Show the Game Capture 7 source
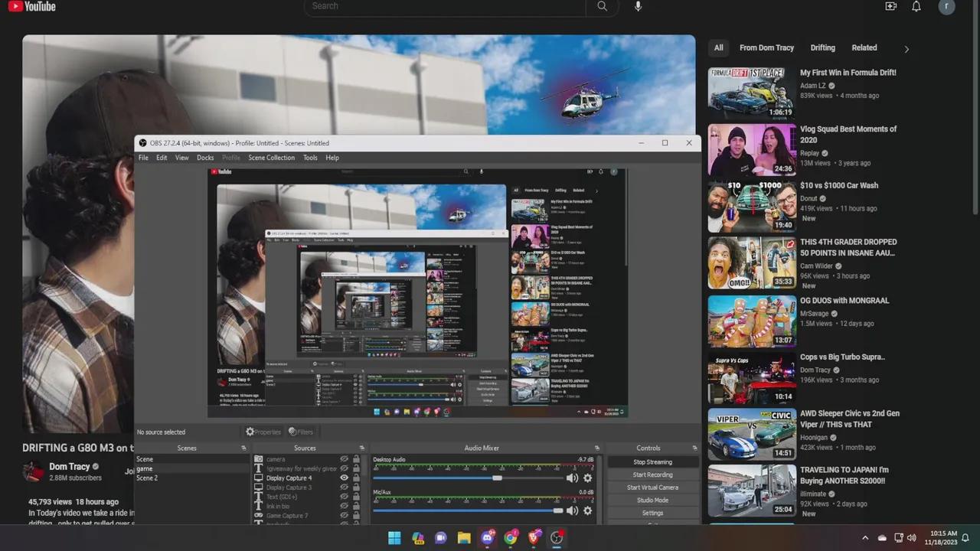 (x=345, y=516)
